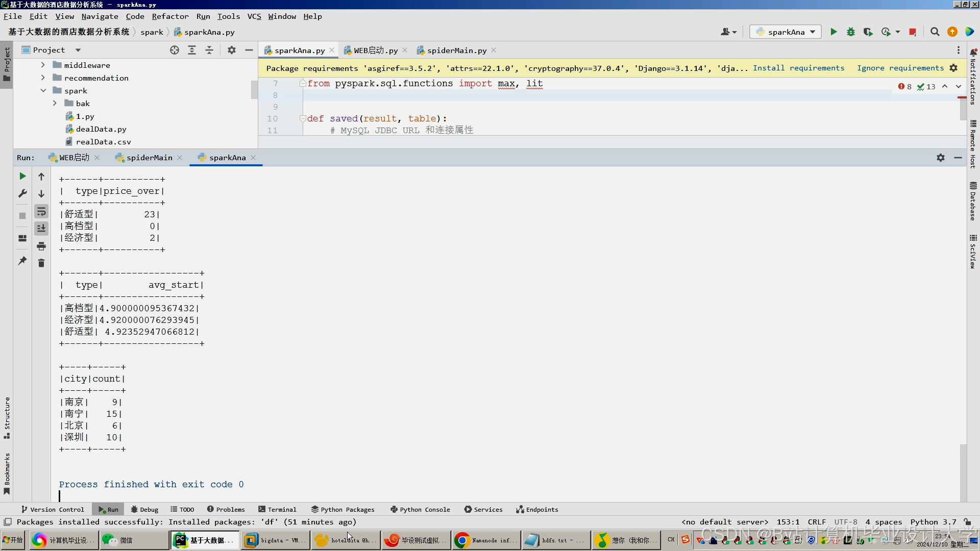Open the sparkAna run configuration dropdown
Screen dimensions: 980x551
pyautogui.click(x=786, y=32)
